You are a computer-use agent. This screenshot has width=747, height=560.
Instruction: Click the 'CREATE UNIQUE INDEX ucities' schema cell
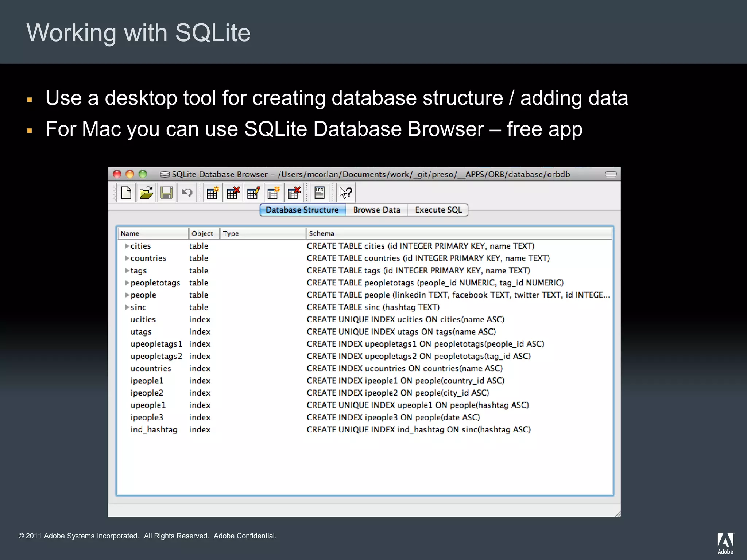pyautogui.click(x=406, y=320)
